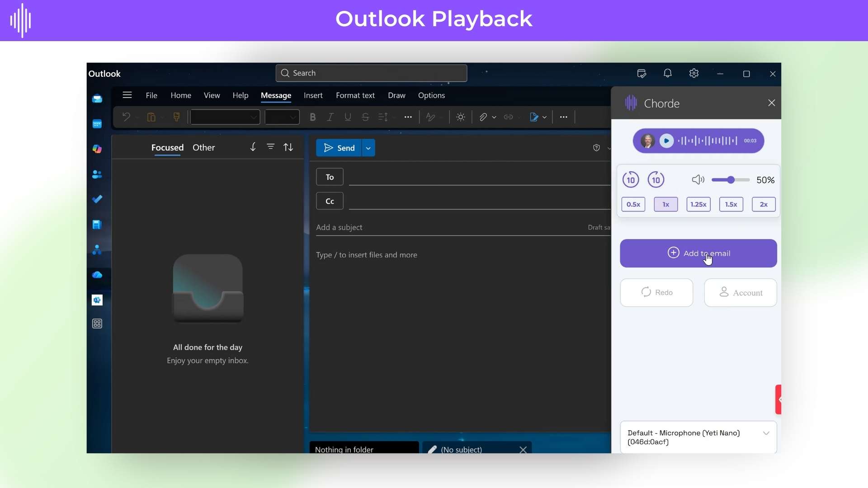Open Copilot from the sidebar
This screenshot has width=868, height=488.
pyautogui.click(x=97, y=149)
